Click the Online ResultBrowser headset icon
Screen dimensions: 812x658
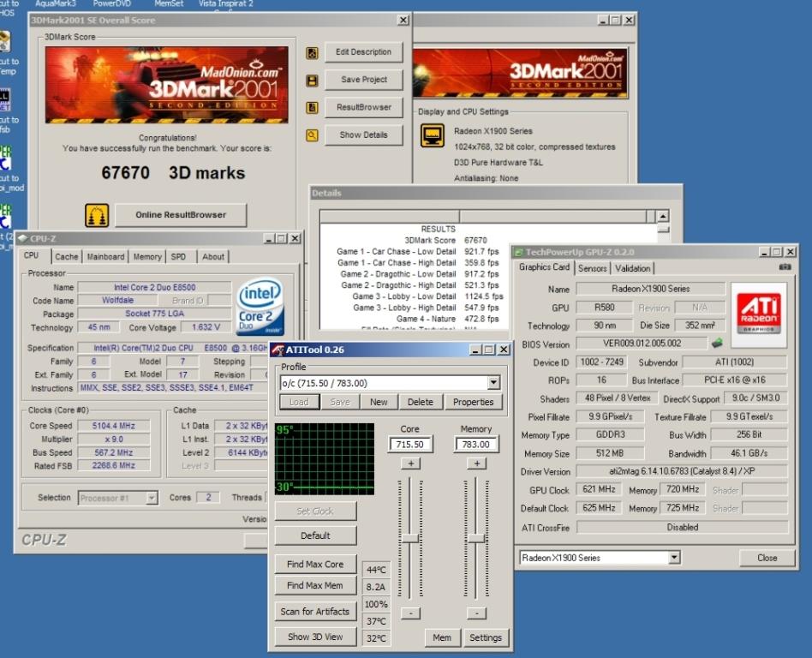97,215
